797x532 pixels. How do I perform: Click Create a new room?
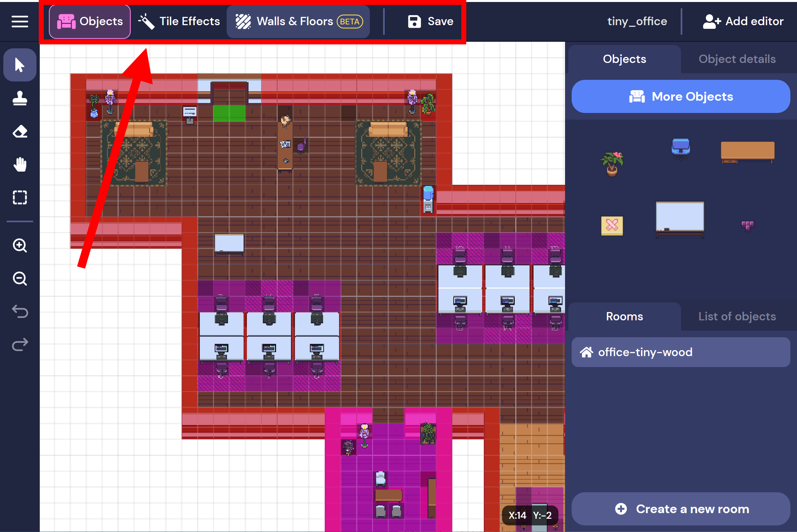pos(681,508)
